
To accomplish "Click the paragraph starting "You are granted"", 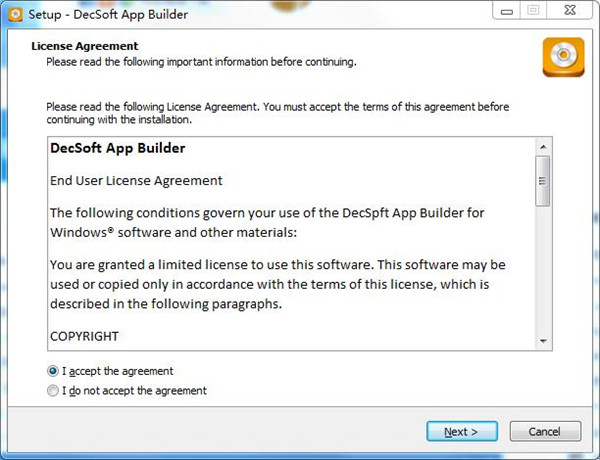I will click(277, 284).
